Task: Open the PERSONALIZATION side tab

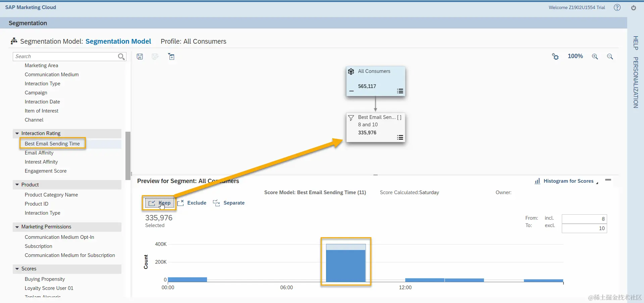Action: [x=635, y=83]
